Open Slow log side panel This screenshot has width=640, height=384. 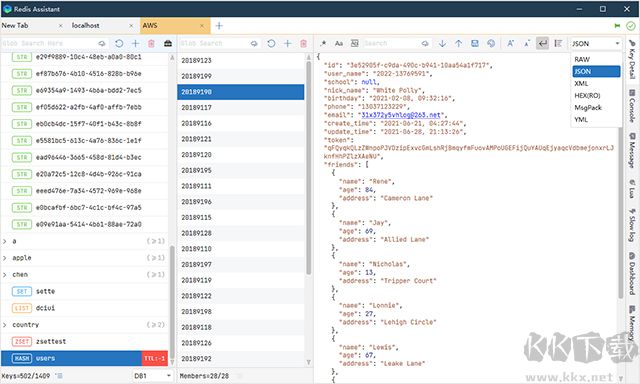[x=632, y=225]
